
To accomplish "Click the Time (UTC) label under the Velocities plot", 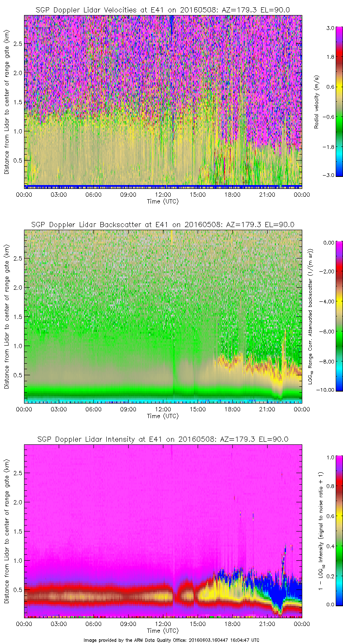I will point(163,201).
